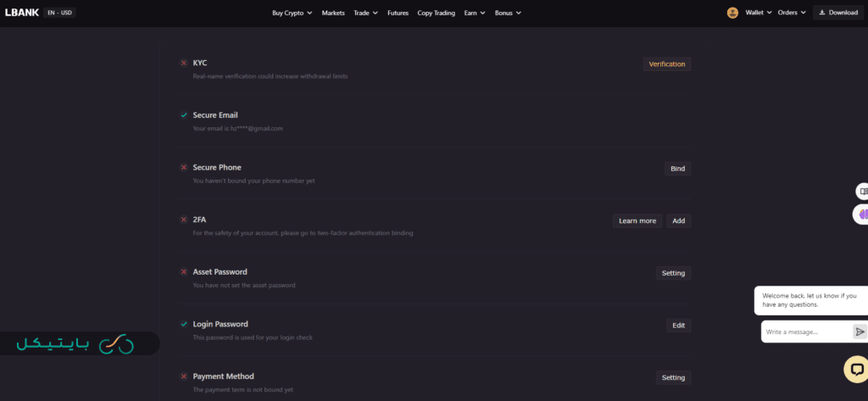868x401 pixels.
Task: Expand the Buy Crypto dropdown
Action: pos(292,13)
